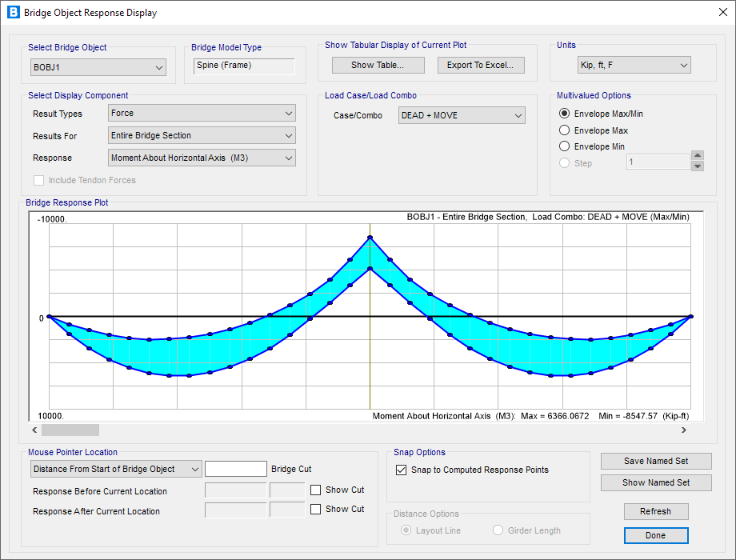Click the Show Table button
736x560 pixels.
click(x=378, y=65)
